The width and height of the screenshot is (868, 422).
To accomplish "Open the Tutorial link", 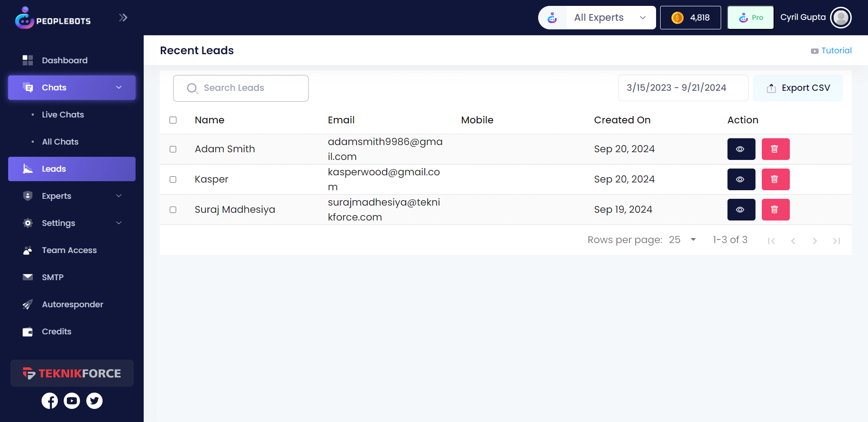I will 831,51.
